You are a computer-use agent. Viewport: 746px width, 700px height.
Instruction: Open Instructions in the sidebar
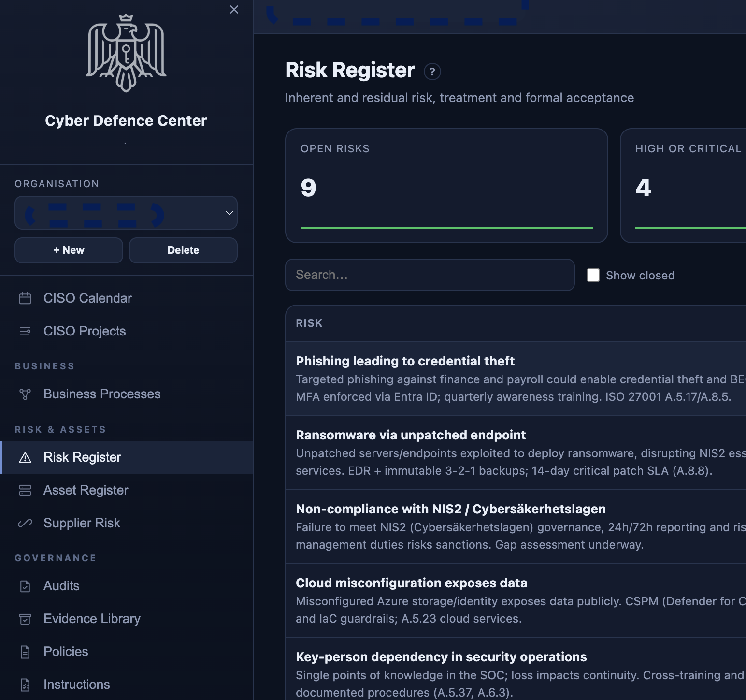[x=127, y=685]
